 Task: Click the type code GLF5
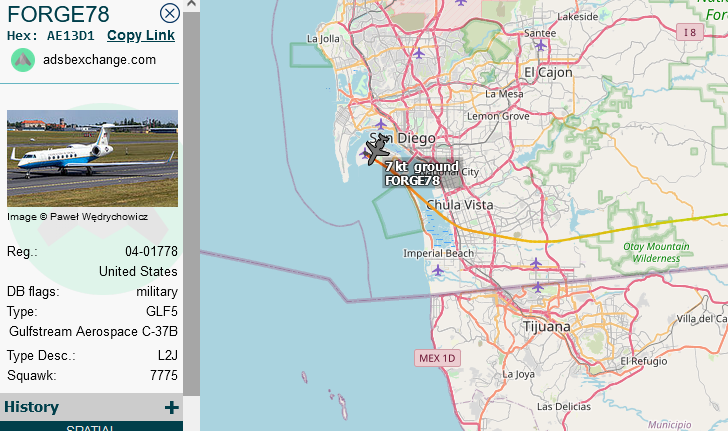click(162, 311)
